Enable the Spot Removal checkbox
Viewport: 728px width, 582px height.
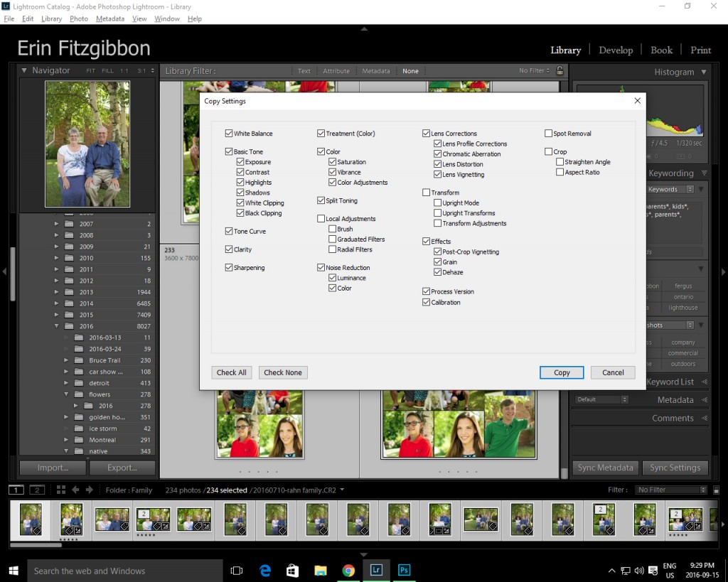548,133
